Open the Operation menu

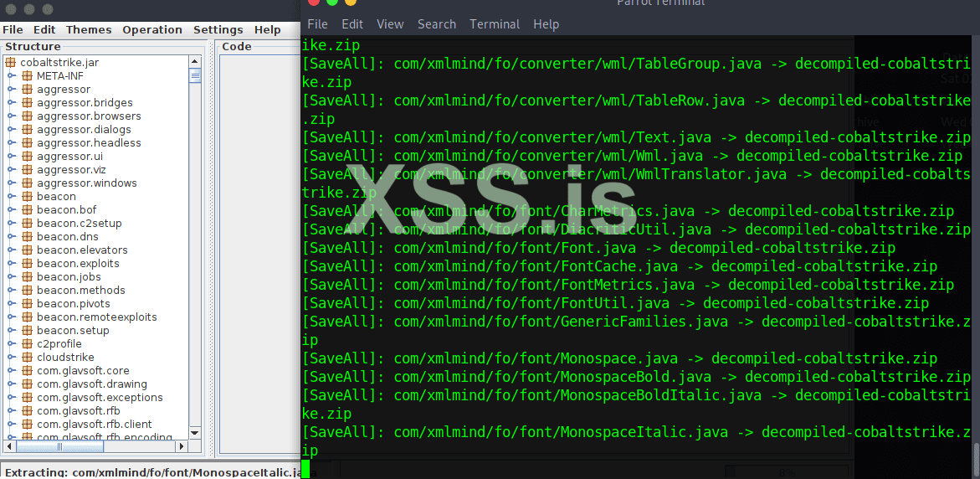[151, 29]
